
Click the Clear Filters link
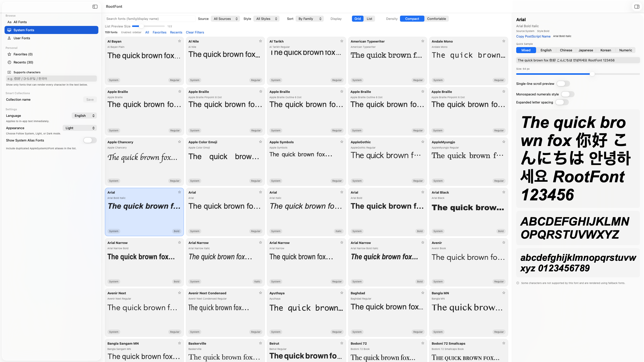195,32
